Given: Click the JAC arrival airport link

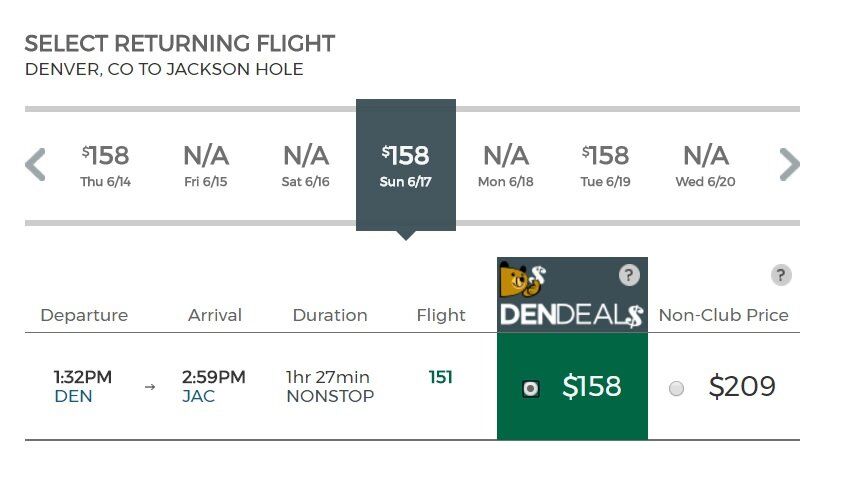Looking at the screenshot, I should (199, 396).
